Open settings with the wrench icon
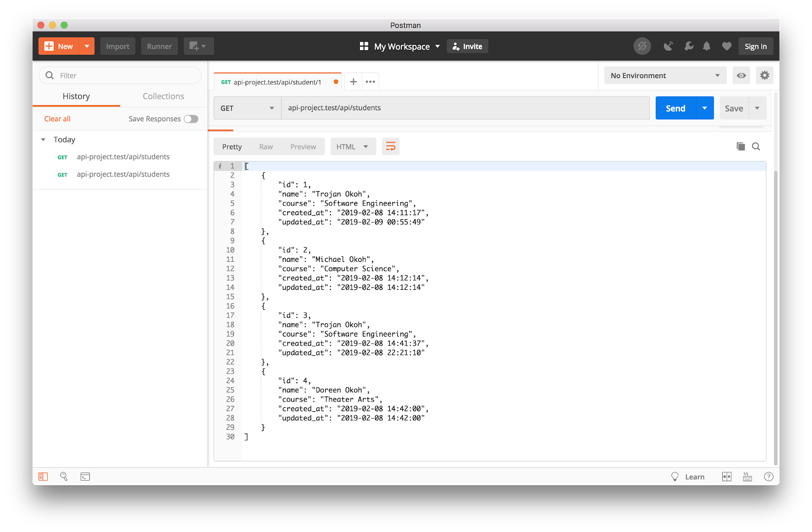This screenshot has height=532, width=812. click(689, 46)
